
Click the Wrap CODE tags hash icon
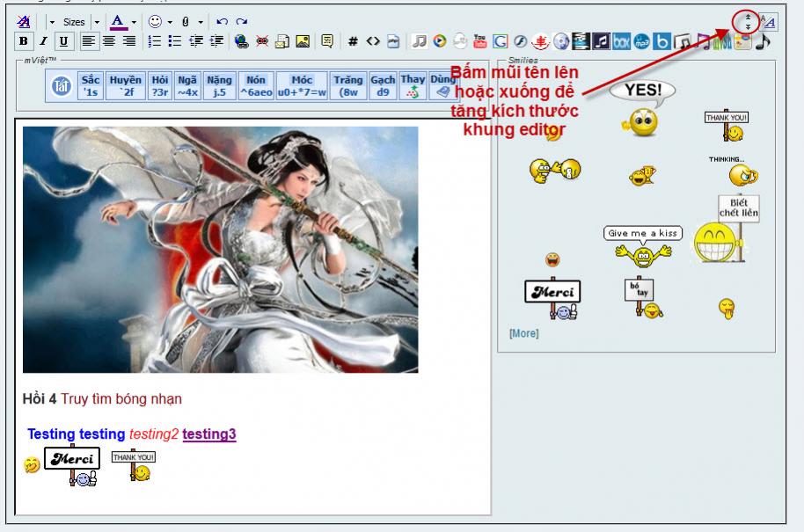point(353,40)
